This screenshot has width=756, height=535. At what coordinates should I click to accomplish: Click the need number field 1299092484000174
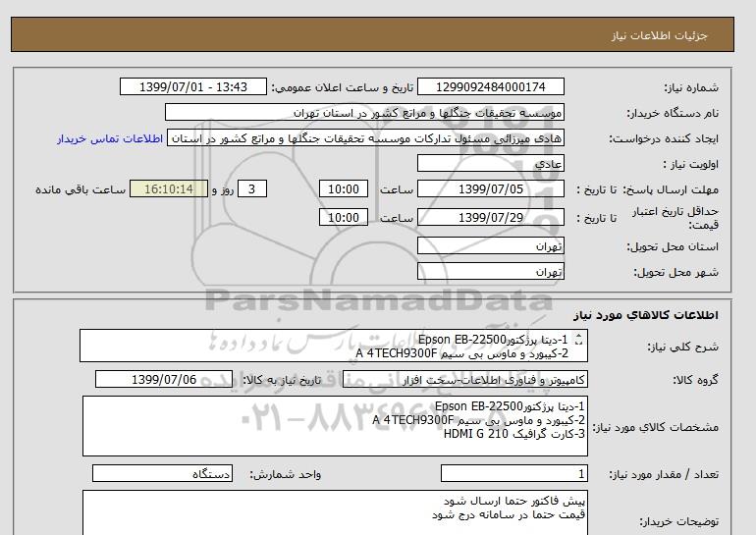coord(490,87)
